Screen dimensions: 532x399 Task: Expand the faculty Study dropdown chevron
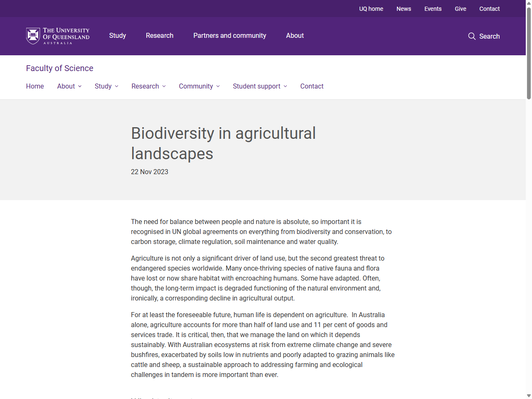click(117, 86)
